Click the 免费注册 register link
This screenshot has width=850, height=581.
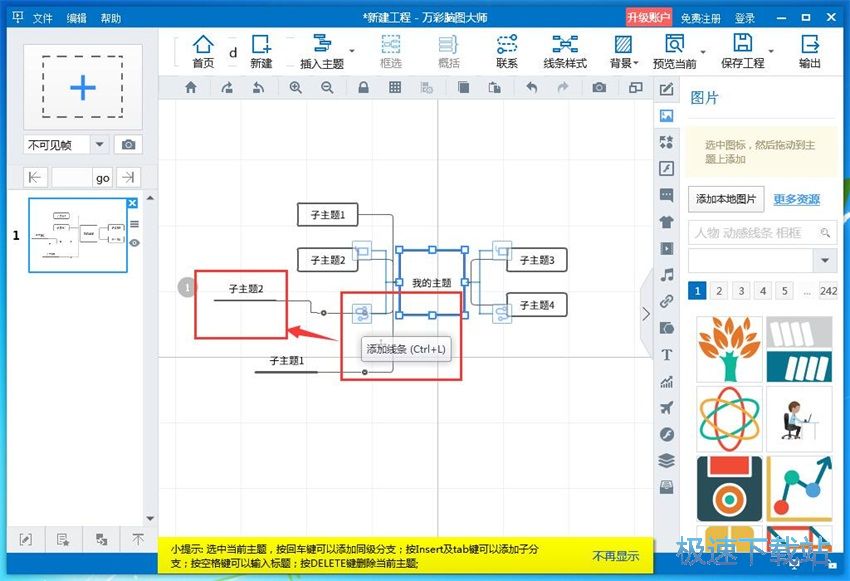(701, 18)
